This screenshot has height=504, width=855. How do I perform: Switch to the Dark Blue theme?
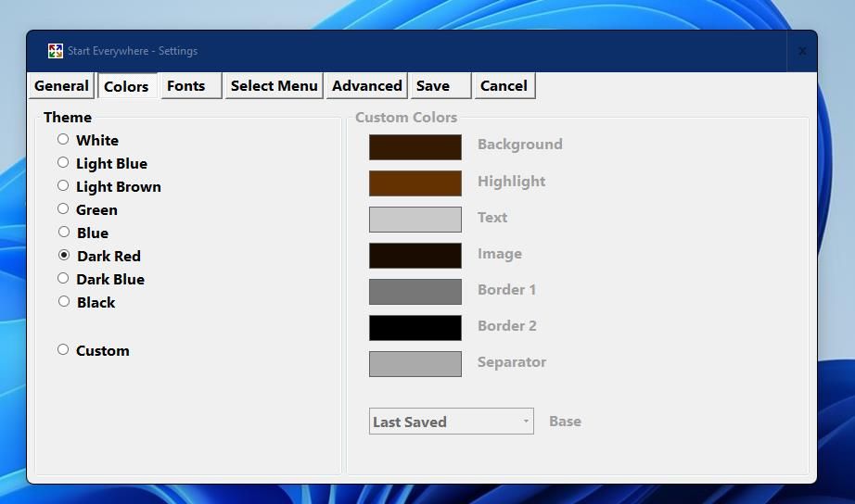[63, 279]
